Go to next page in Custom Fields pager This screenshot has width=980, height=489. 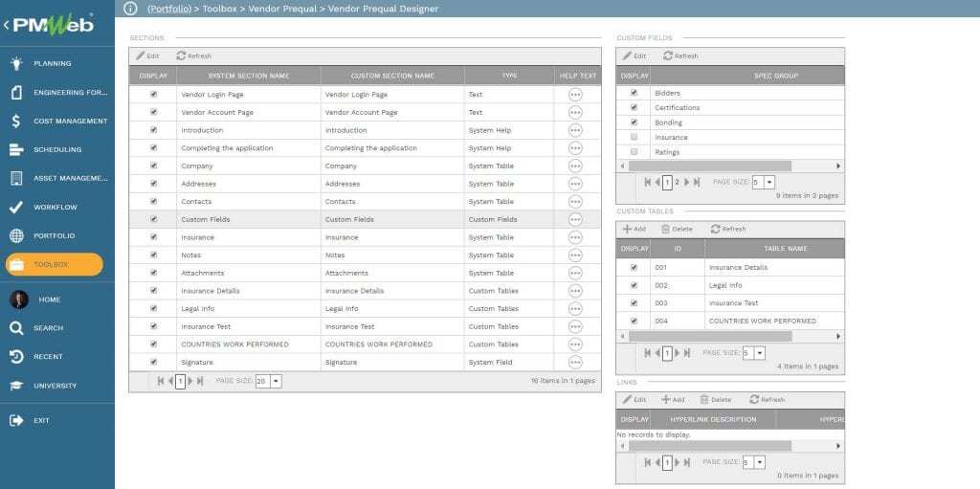click(687, 182)
